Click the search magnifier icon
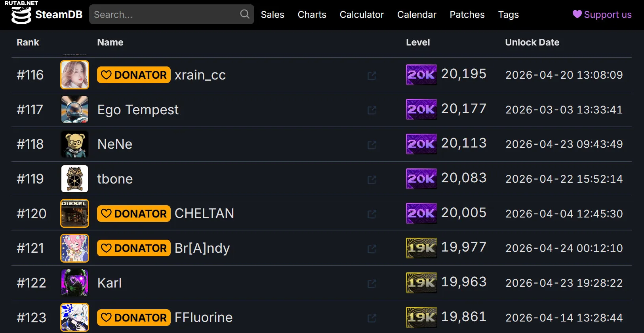This screenshot has width=644, height=333. tap(245, 14)
